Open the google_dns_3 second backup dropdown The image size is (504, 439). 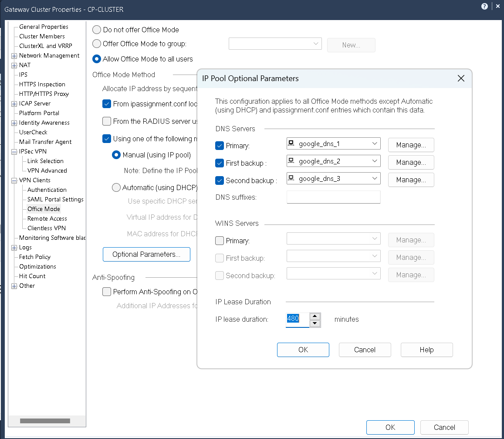[x=375, y=179]
